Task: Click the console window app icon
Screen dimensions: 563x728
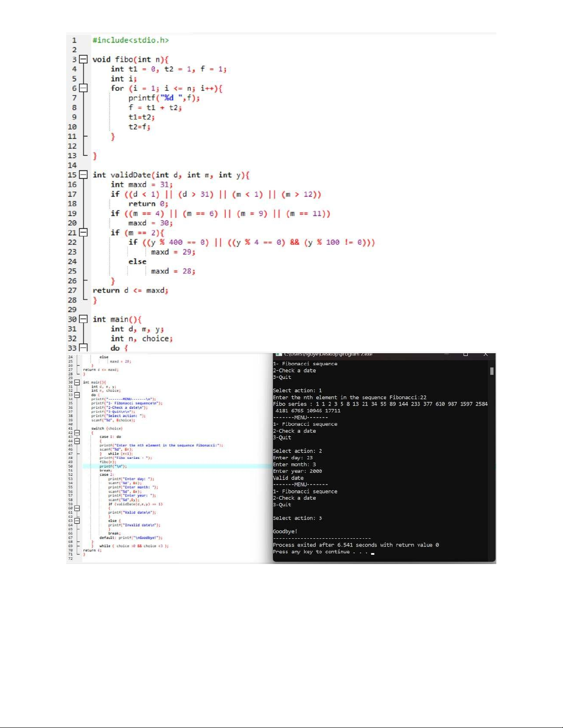Action: click(x=278, y=354)
